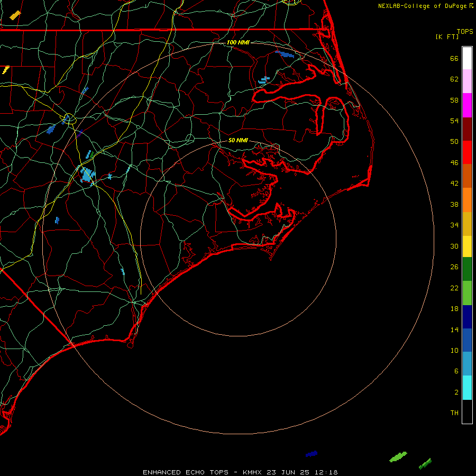Click the TOPS legend title
Image resolution: width=476 pixels, height=476 pixels.
465,31
